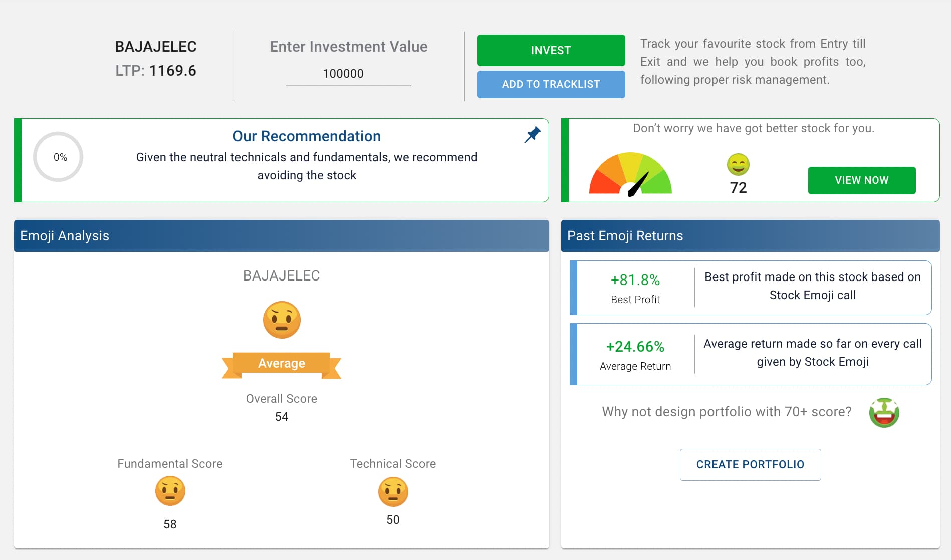This screenshot has height=560, width=951.
Task: Click the Overall Score label
Action: [282, 399]
